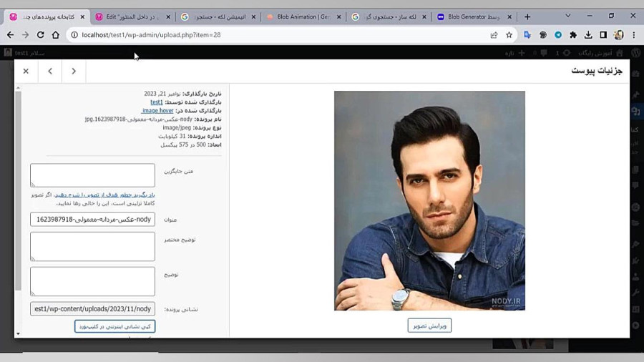
Task: Click the attachment preview image
Action: [x=429, y=201]
